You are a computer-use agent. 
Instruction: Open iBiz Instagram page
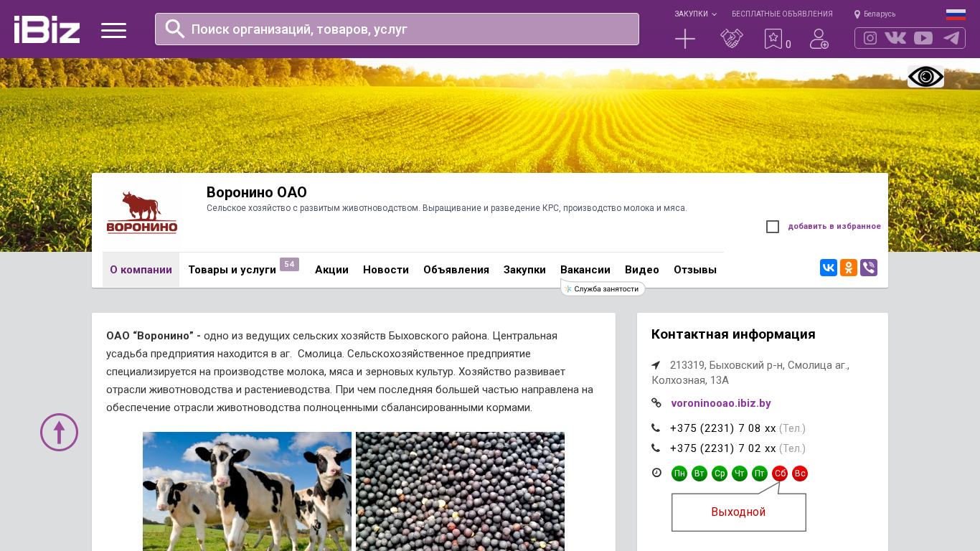click(x=870, y=38)
